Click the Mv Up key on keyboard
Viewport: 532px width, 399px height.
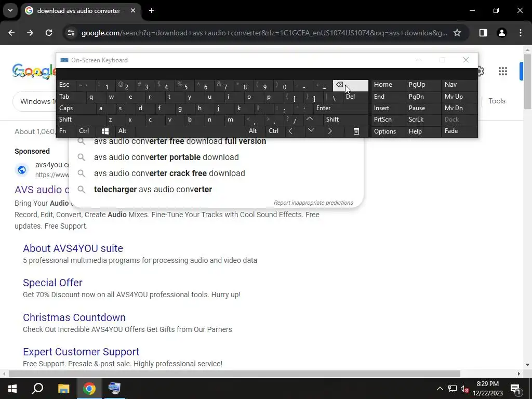point(459,97)
